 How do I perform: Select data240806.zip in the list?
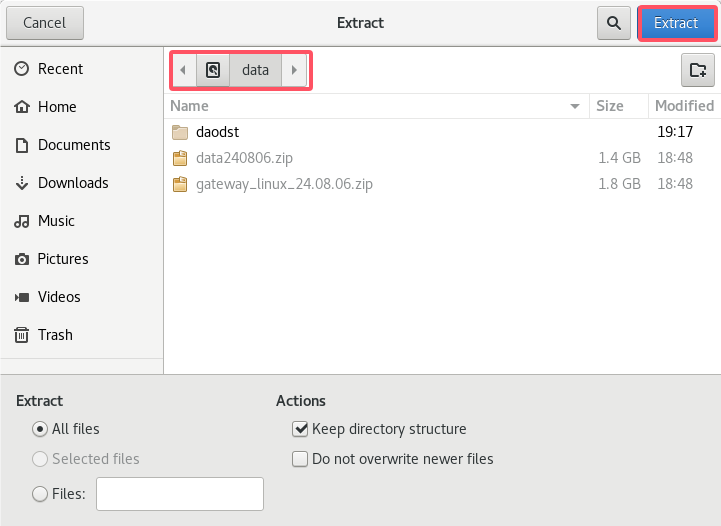point(244,158)
